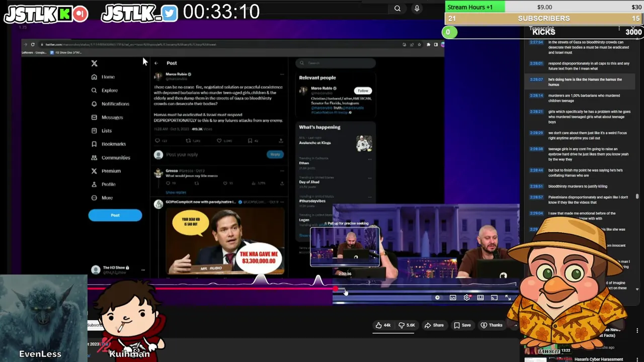Open the browser extensions puzzle icon
Screen dimensions: 644x362
(x=429, y=44)
